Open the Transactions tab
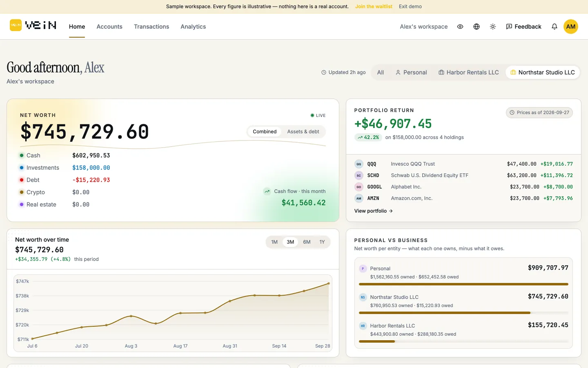Image resolution: width=588 pixels, height=368 pixels. [151, 27]
